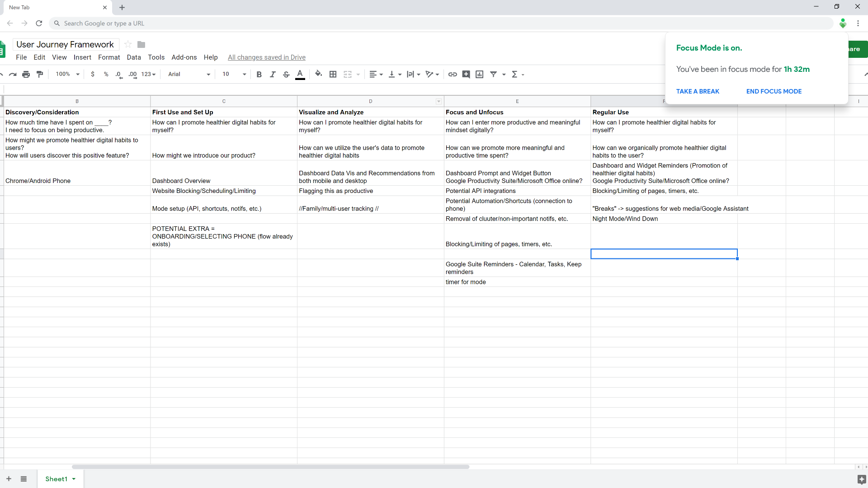Toggle bold formatting
Viewport: 868px width, 488px height.
click(x=259, y=75)
